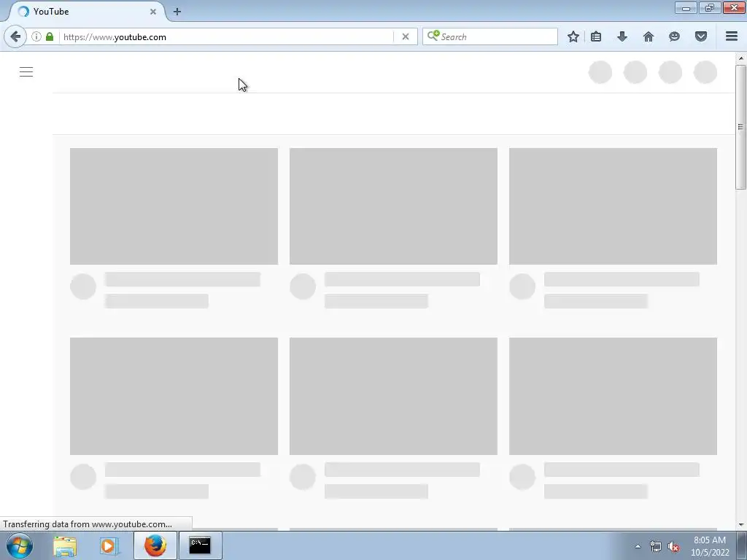
Task: Select the YouTube browser tab
Action: pyautogui.click(x=86, y=12)
